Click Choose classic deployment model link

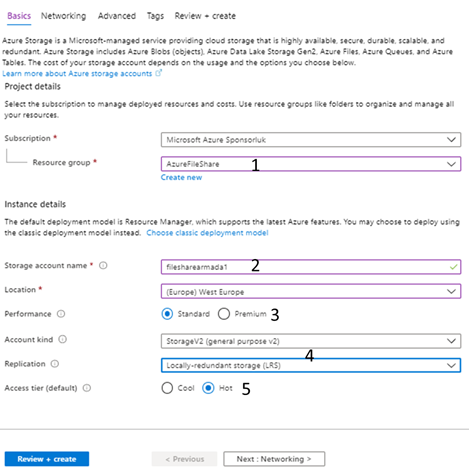207,233
